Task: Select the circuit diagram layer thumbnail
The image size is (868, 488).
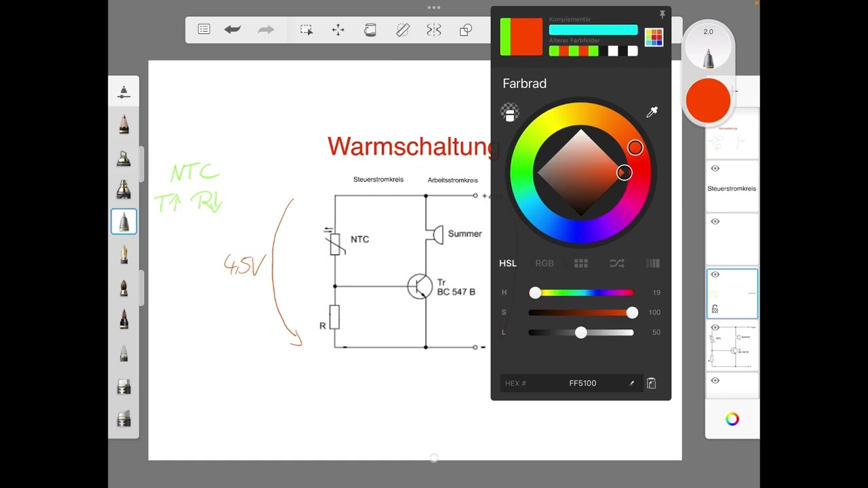Action: click(x=732, y=346)
